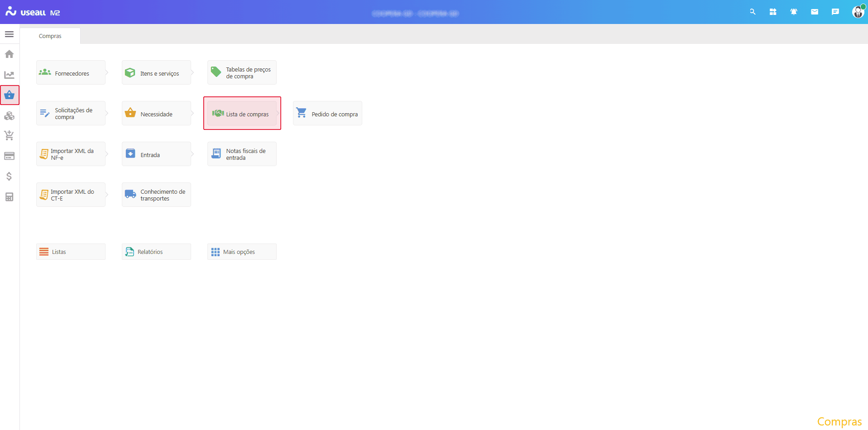
Task: Open Pedido de compra
Action: tap(327, 114)
